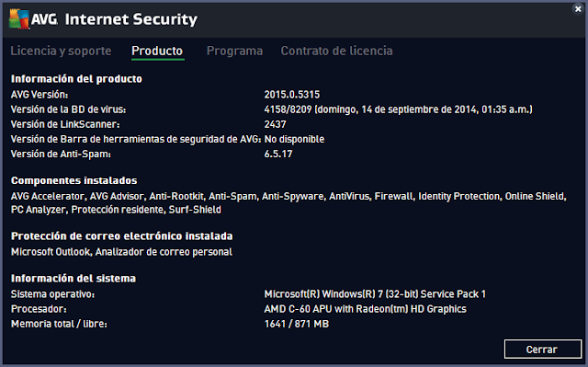Select the Producto tab
Viewport: 588px width, 367px height.
click(x=157, y=51)
